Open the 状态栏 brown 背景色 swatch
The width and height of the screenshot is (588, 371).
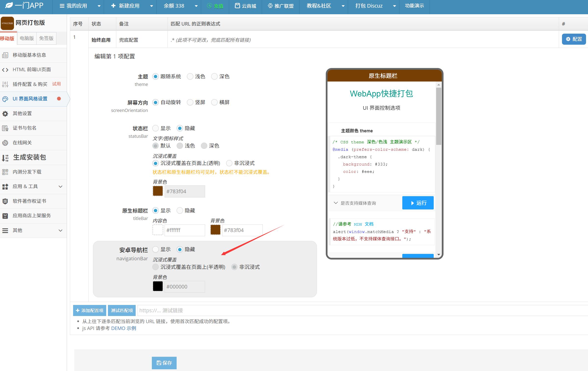(x=158, y=191)
